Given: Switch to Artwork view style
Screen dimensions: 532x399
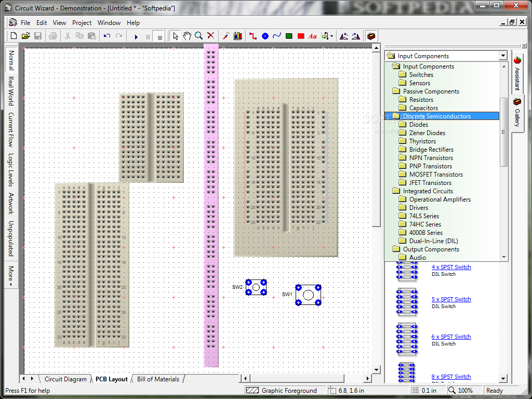Looking at the screenshot, I should (x=11, y=204).
